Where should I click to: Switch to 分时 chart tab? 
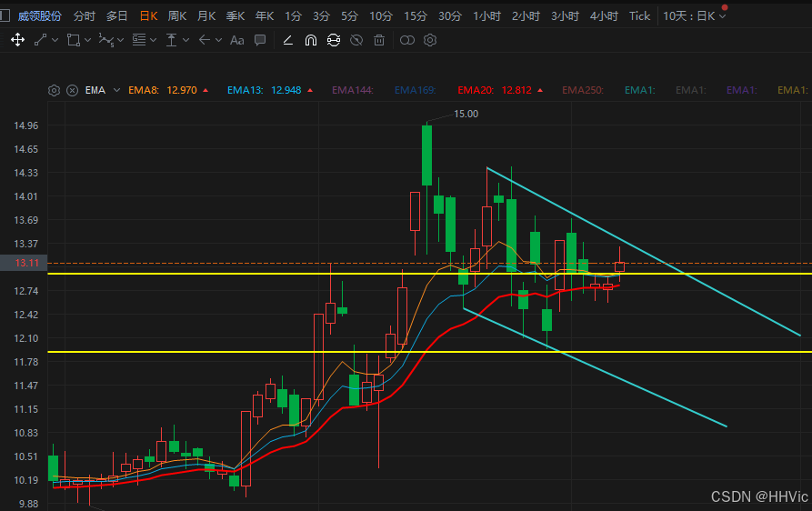[85, 16]
